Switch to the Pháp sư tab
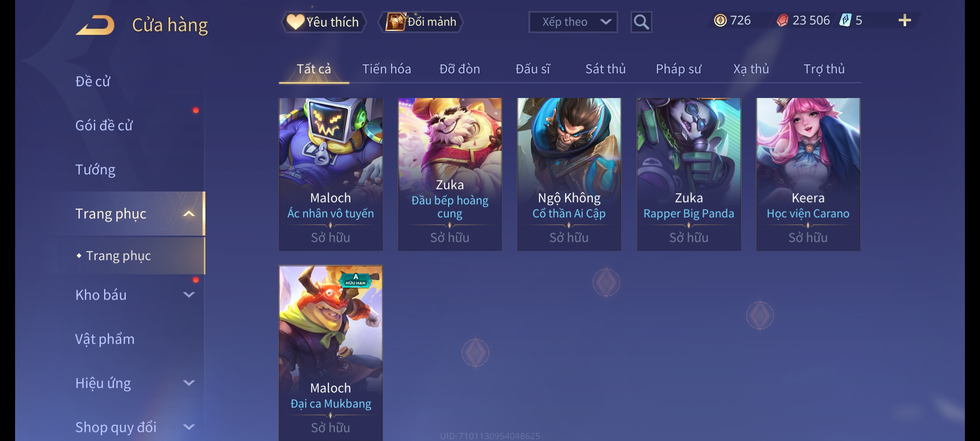Screen dimensions: 980x441 click(x=678, y=69)
